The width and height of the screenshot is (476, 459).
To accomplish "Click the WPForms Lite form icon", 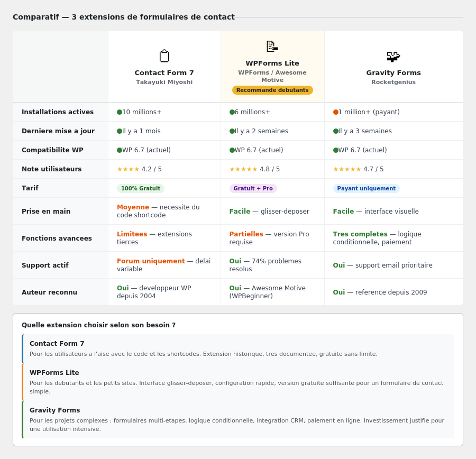I will (272, 47).
